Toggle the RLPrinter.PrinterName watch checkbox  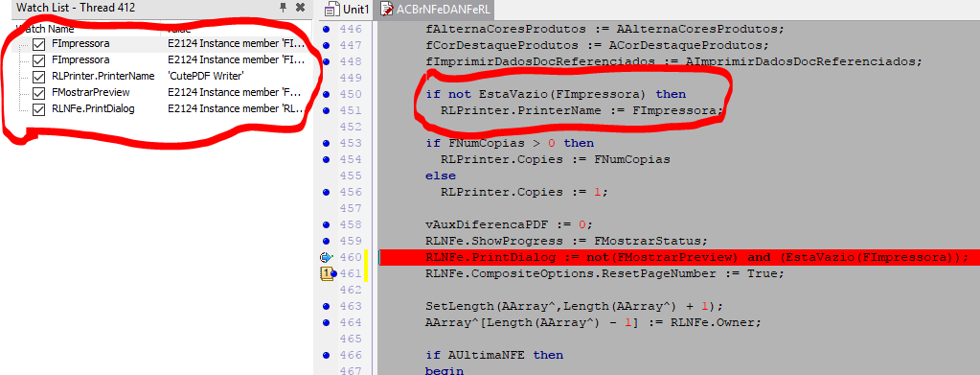coord(38,77)
